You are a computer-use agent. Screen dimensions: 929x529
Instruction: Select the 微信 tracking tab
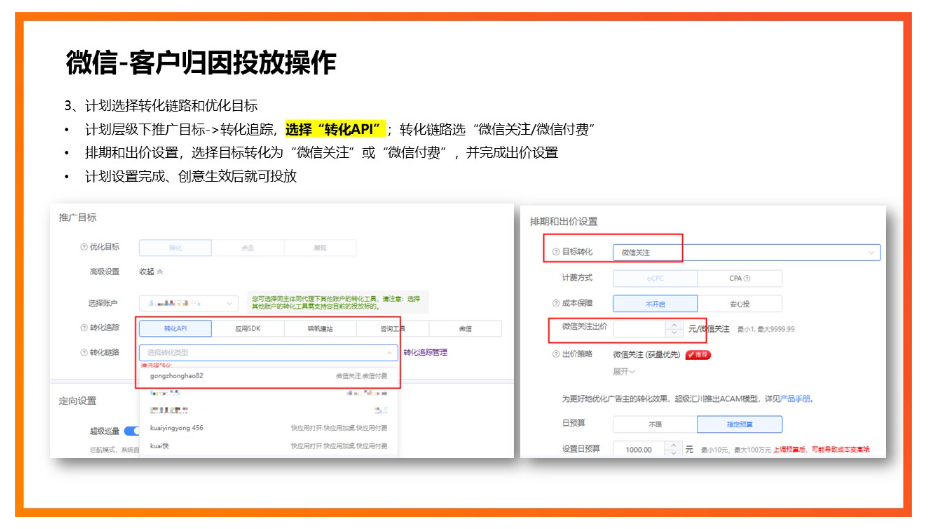(466, 329)
